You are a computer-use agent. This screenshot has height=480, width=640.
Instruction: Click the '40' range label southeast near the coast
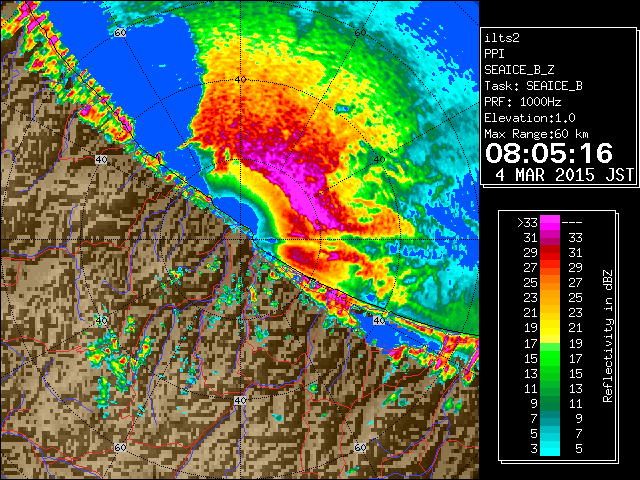tap(379, 320)
